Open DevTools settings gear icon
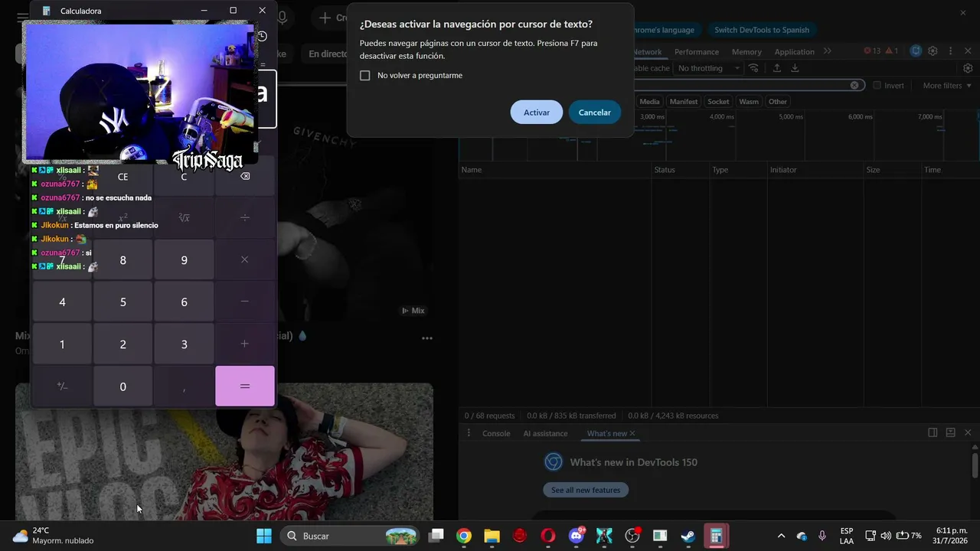Viewport: 980px width, 551px height. pos(933,51)
